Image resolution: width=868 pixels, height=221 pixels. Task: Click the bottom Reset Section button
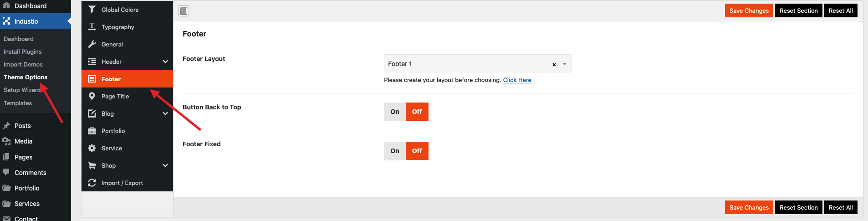coord(799,207)
